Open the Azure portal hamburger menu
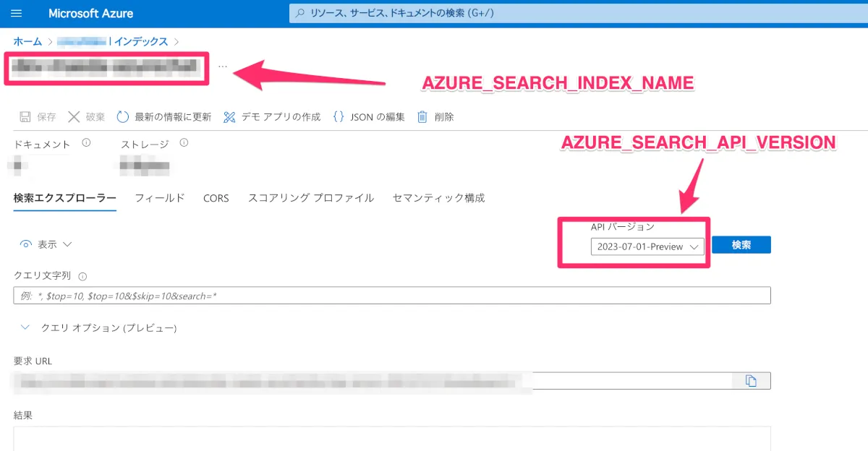This screenshot has width=868, height=451. tap(17, 14)
